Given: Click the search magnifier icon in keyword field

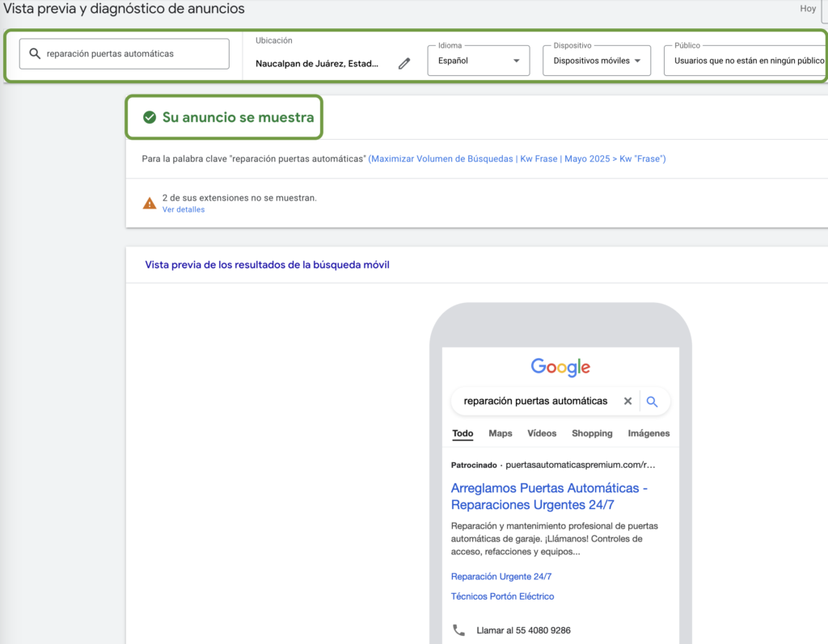Looking at the screenshot, I should point(35,54).
